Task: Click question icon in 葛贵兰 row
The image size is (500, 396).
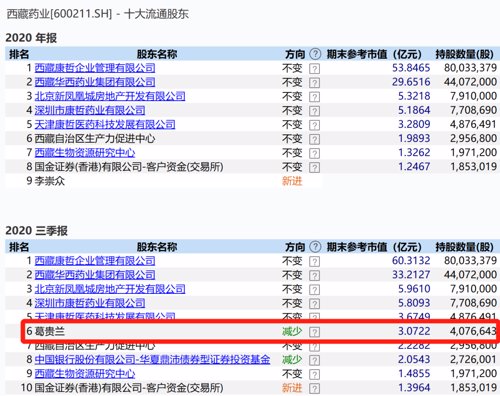Action: [x=314, y=332]
